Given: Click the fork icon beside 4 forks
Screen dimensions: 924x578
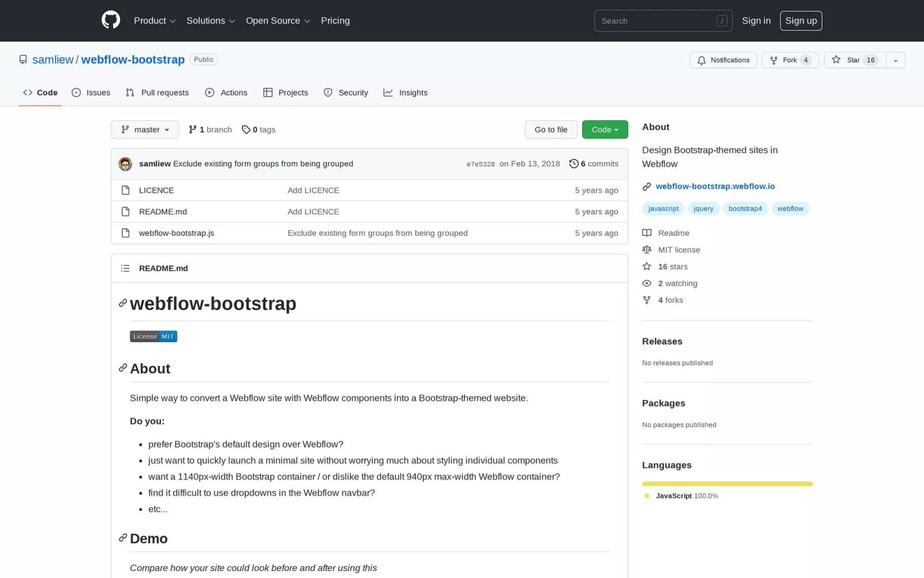Looking at the screenshot, I should click(x=647, y=300).
